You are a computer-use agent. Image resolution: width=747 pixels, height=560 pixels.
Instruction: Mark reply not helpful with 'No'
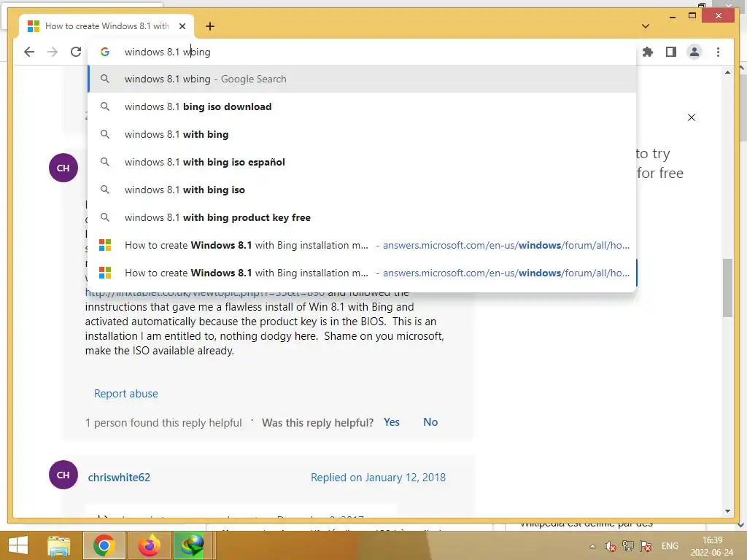430,422
